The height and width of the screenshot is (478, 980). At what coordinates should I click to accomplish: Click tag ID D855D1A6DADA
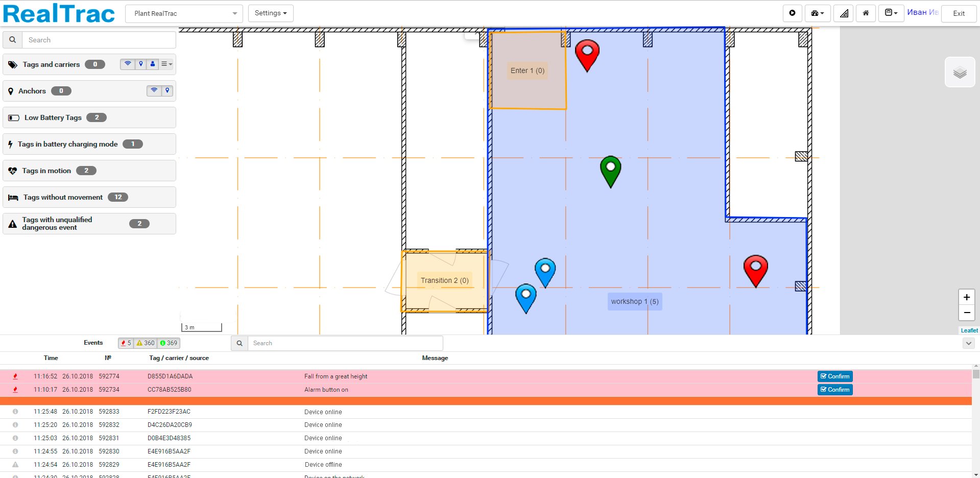[x=170, y=376]
